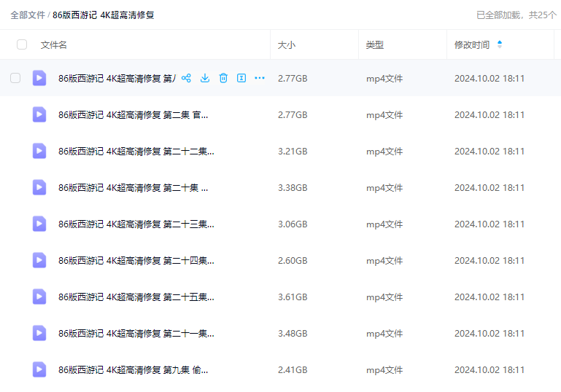Click the 文件名 column header
Screen dimensions: 561x392
(x=54, y=44)
